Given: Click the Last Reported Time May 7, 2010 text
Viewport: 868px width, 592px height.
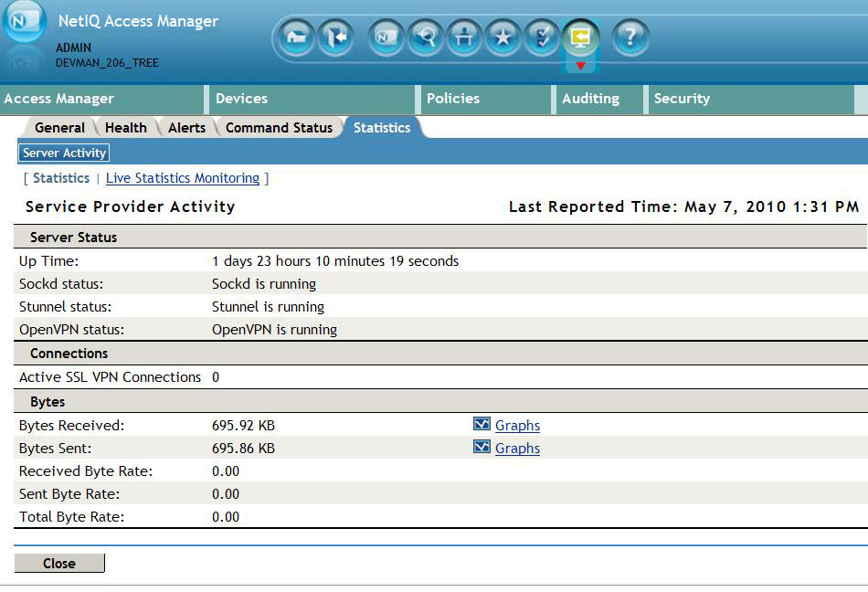Looking at the screenshot, I should click(x=683, y=206).
